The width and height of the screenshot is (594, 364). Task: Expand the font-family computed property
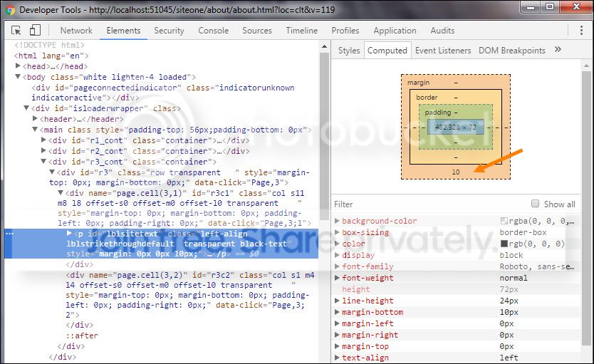point(337,266)
